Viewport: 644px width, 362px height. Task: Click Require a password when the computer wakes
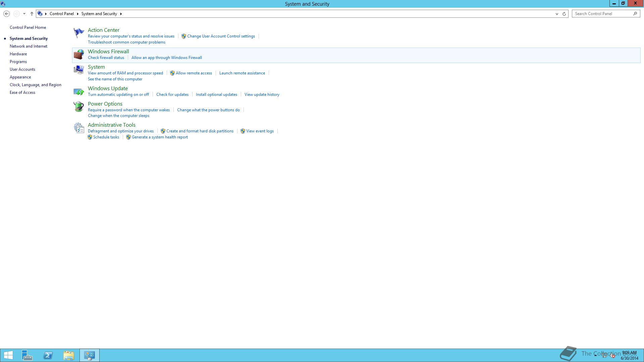(x=129, y=110)
